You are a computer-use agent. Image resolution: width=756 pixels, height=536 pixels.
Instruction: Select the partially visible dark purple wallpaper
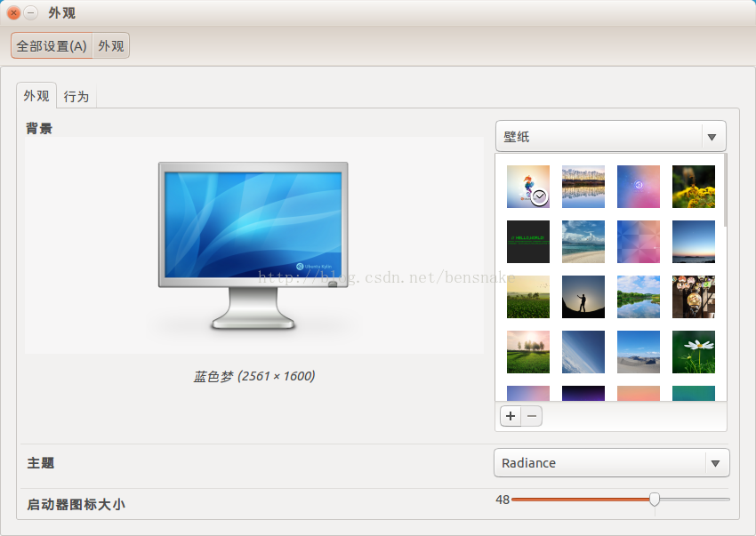tap(583, 393)
